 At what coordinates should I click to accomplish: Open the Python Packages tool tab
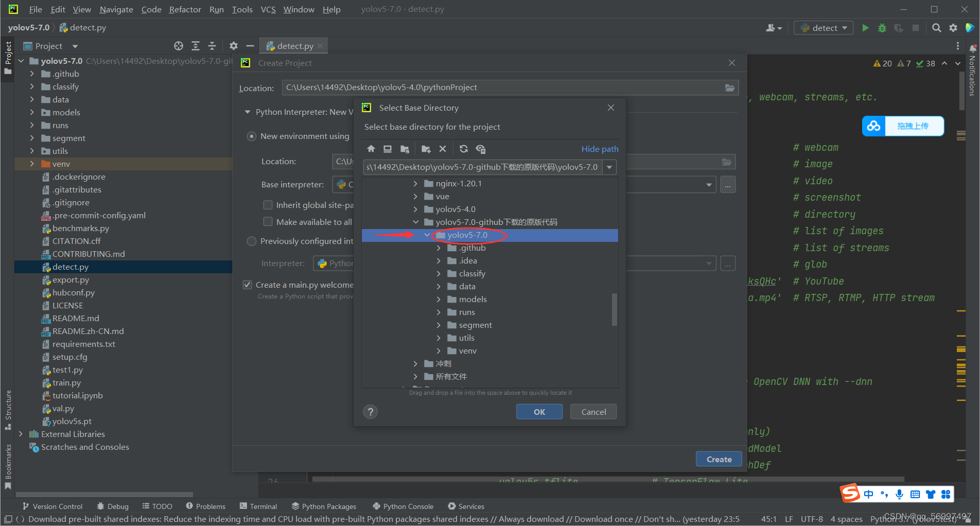[x=324, y=506]
